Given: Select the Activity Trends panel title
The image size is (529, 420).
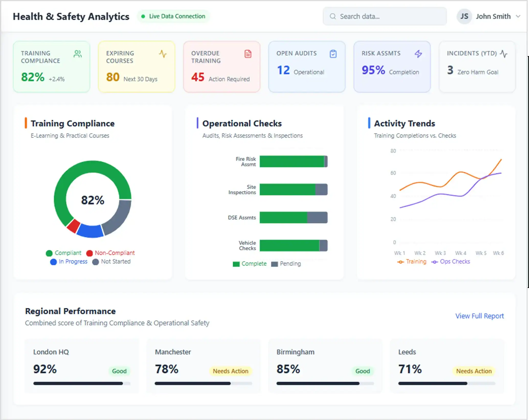Looking at the screenshot, I should pyautogui.click(x=404, y=123).
